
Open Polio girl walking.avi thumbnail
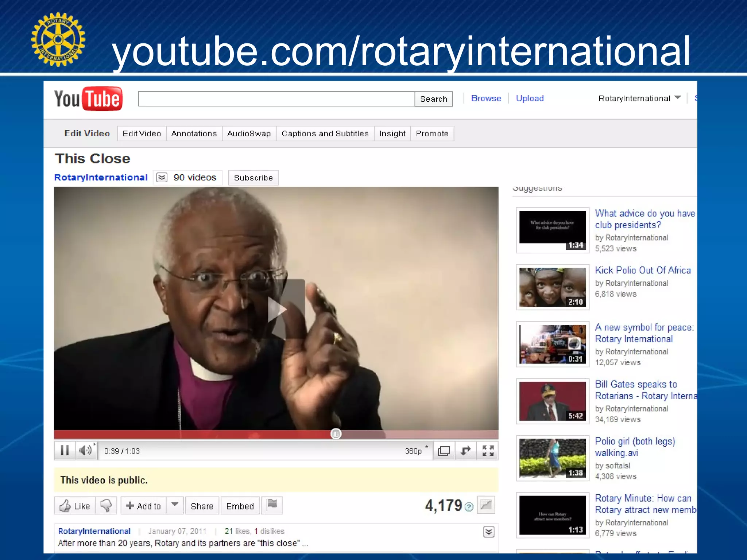coord(553,458)
